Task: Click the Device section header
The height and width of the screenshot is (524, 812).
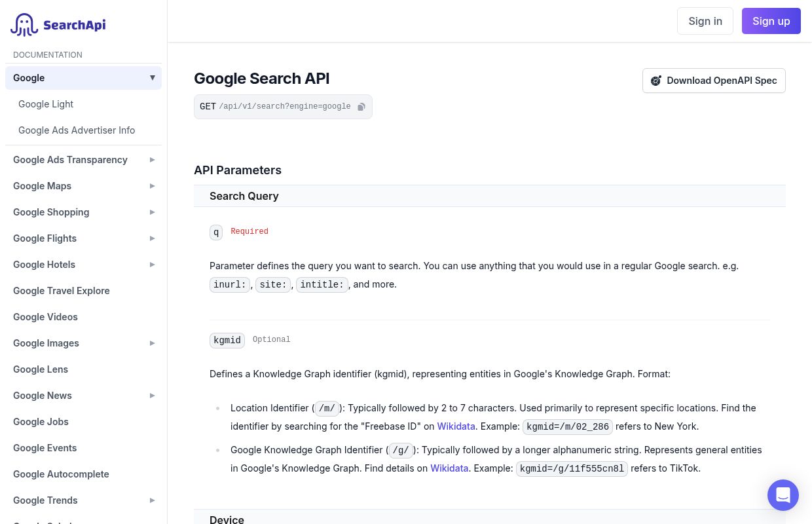Action: [x=490, y=517]
